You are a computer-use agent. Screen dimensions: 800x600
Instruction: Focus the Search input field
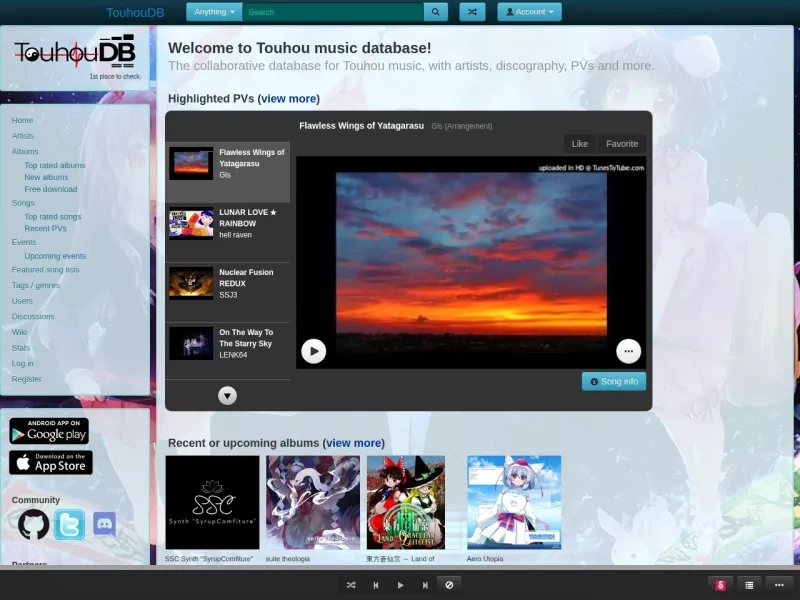tap(333, 12)
